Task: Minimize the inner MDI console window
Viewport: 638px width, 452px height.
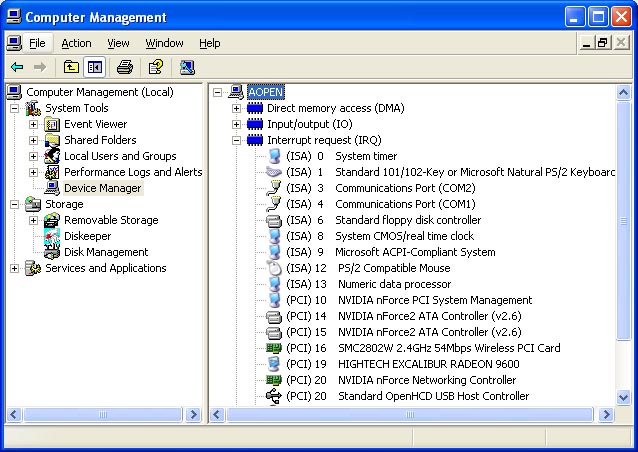Action: (x=586, y=43)
